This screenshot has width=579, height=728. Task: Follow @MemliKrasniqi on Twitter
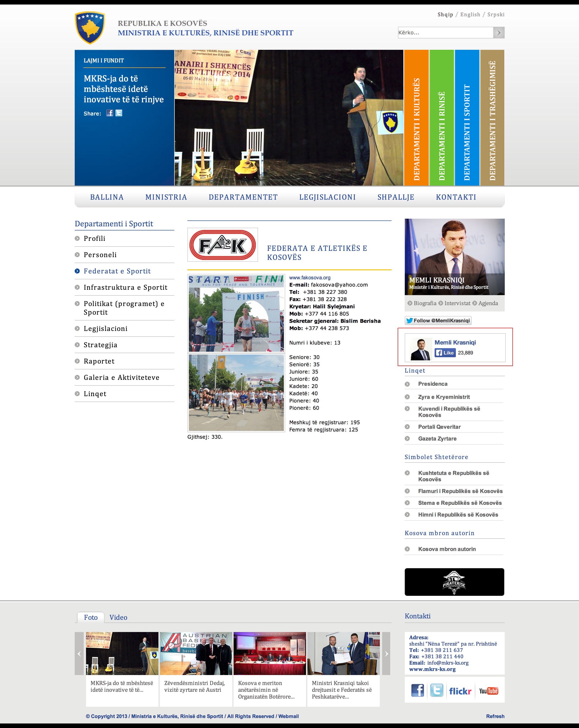coord(438,321)
